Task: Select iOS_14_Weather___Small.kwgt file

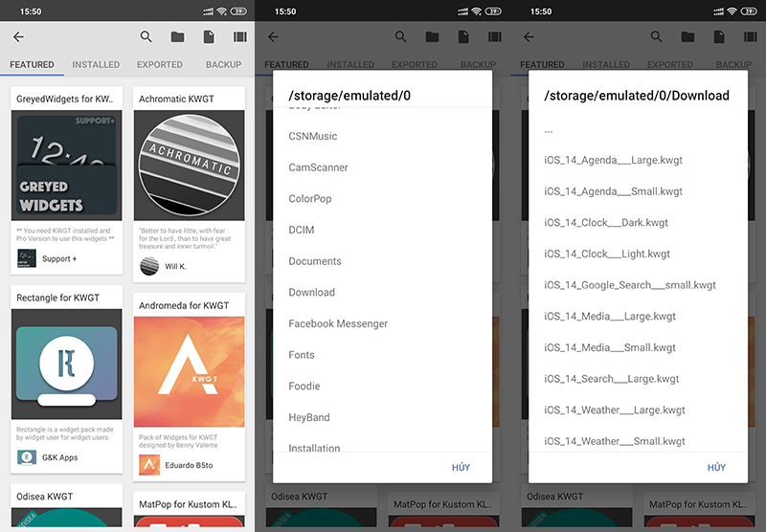Action: (x=638, y=439)
